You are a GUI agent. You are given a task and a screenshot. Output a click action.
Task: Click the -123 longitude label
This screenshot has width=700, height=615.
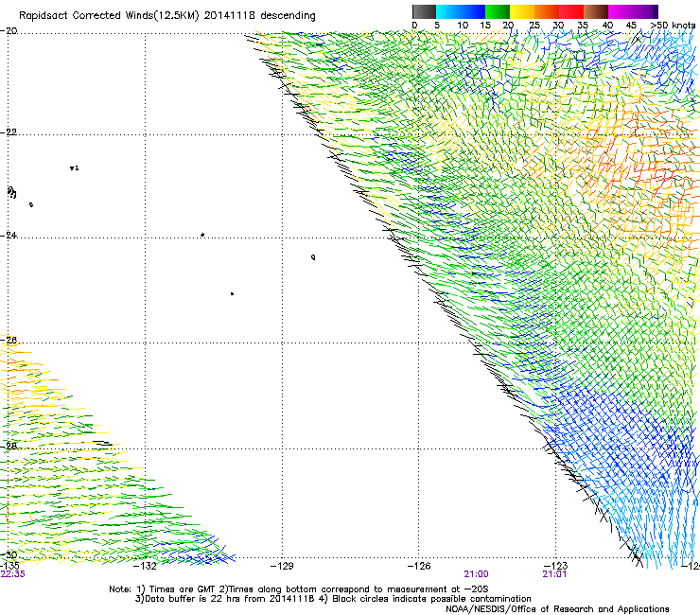556,566
